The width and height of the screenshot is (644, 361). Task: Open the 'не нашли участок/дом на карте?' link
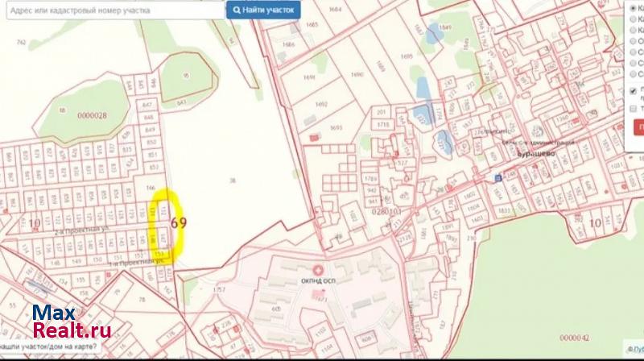pyautogui.click(x=48, y=346)
